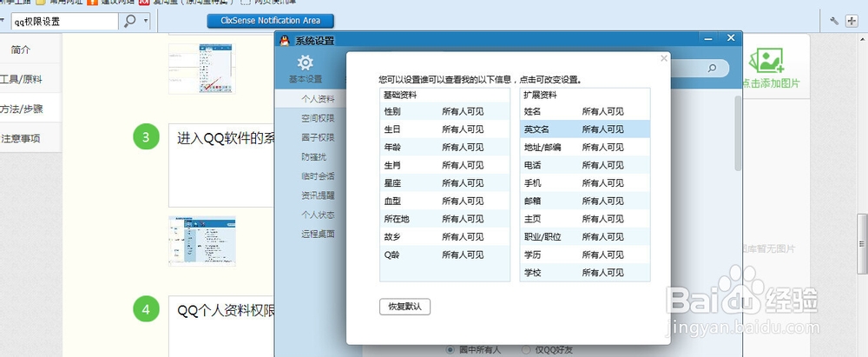Select 资讯提醒 in the settings sidebar
Image resolution: width=868 pixels, height=357 pixels.
[x=318, y=195]
